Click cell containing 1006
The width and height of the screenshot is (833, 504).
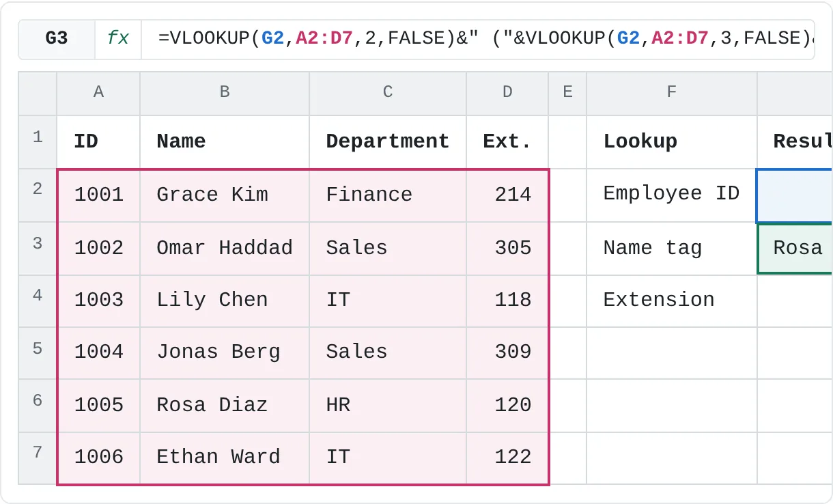(98, 458)
